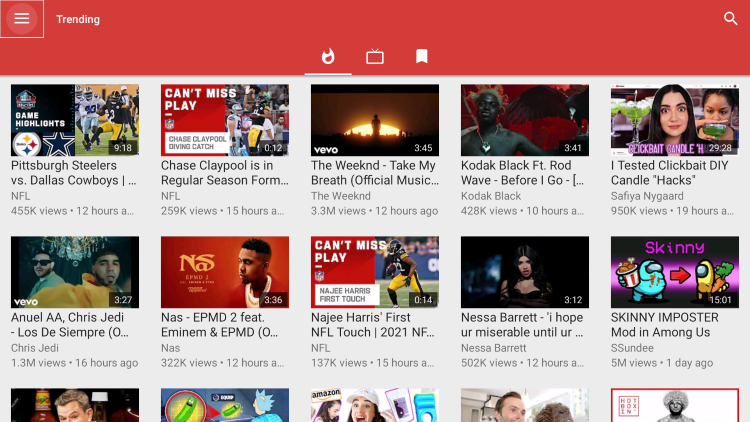The image size is (750, 422).
Task: Click title 'Chase Claypool is in Regular Season Form'
Action: pyautogui.click(x=225, y=173)
